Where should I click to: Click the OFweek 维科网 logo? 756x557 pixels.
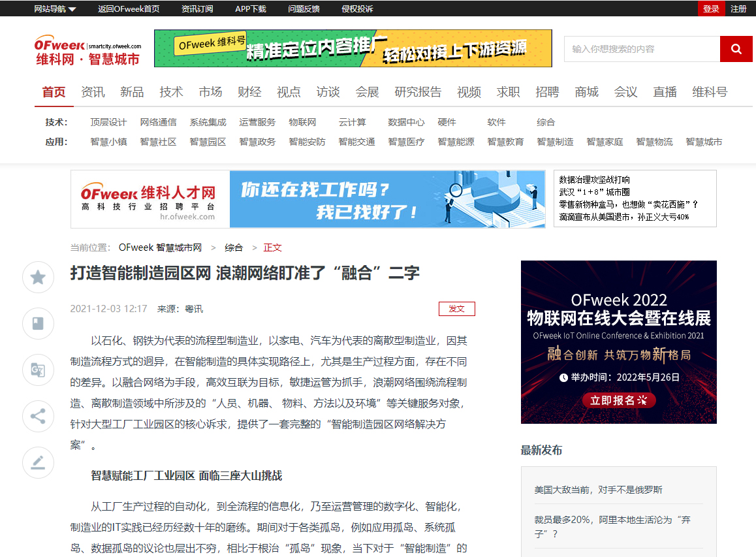click(x=87, y=50)
